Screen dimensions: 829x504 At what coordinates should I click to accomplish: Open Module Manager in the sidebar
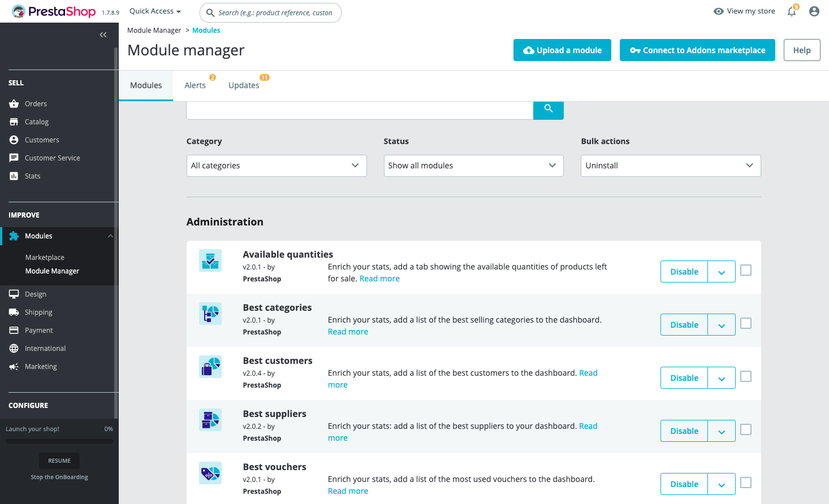(52, 271)
